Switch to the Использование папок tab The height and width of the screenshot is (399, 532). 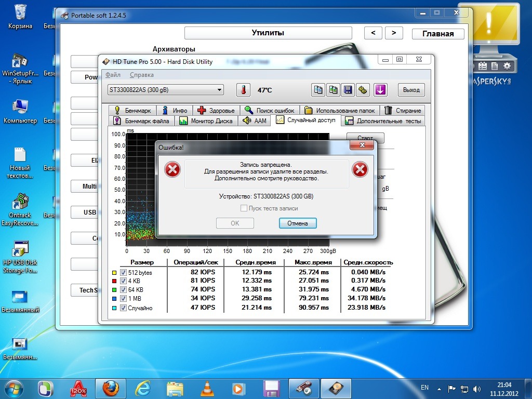(x=340, y=110)
